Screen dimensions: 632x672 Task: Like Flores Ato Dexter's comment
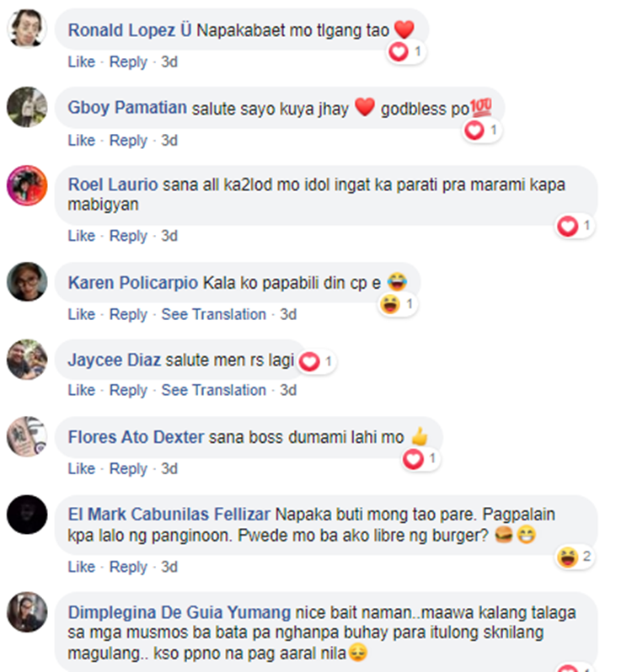(82, 469)
